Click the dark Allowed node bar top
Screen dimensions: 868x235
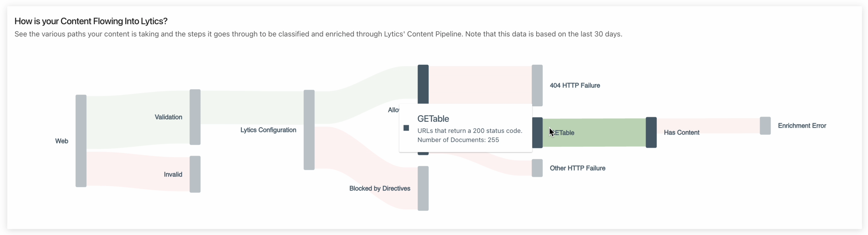(423, 84)
